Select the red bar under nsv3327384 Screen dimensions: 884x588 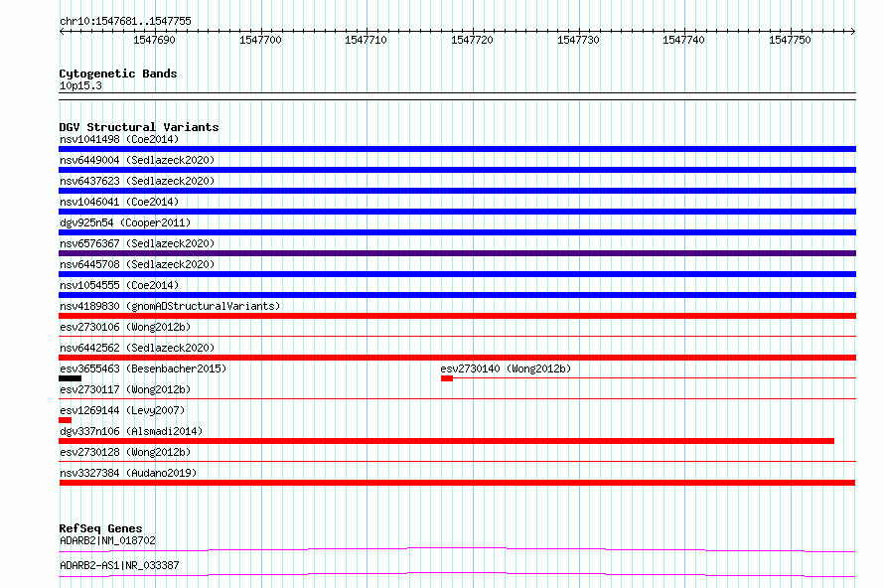coord(457,483)
